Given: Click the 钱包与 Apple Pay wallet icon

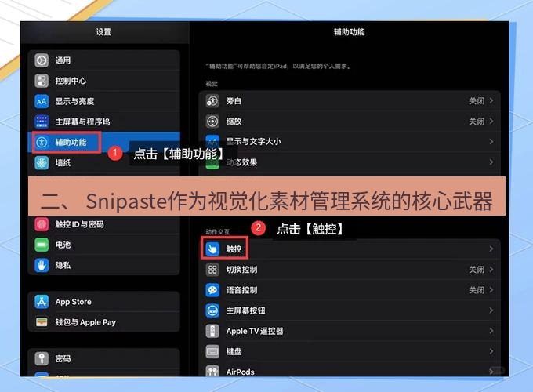Looking at the screenshot, I should pos(42,322).
